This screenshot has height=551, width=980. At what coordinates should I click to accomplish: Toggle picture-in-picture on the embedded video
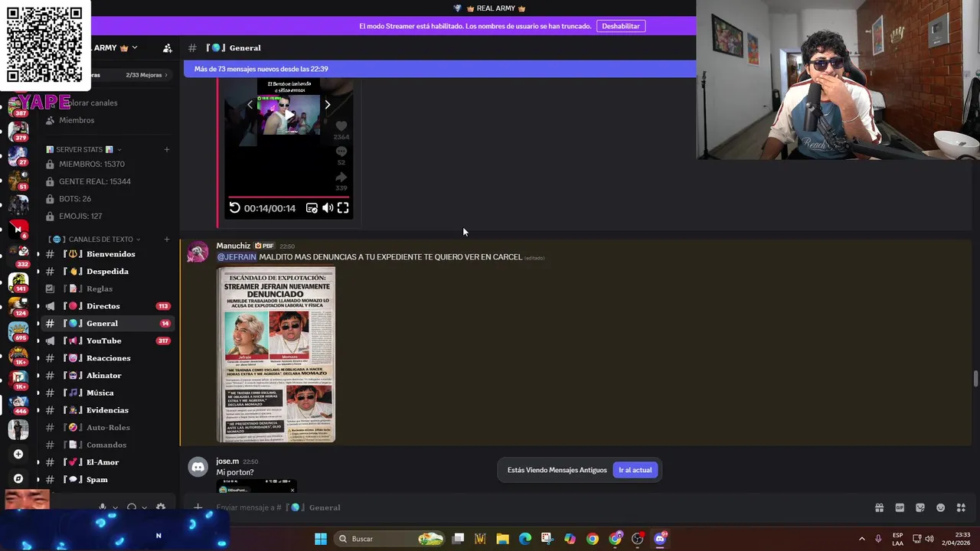[x=312, y=208]
